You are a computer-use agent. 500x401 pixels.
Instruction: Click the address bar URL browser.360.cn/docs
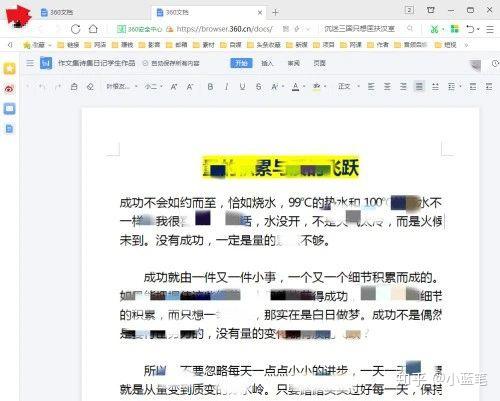[x=224, y=29]
